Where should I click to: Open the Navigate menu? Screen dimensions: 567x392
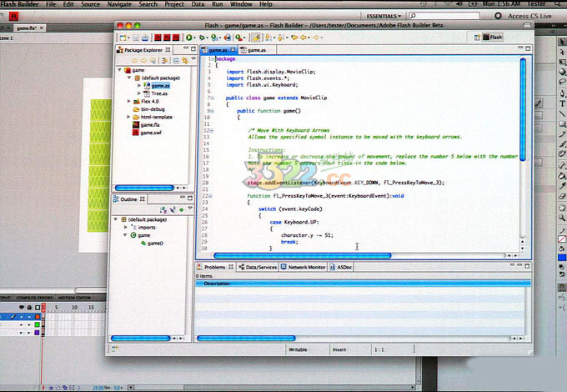click(x=119, y=4)
